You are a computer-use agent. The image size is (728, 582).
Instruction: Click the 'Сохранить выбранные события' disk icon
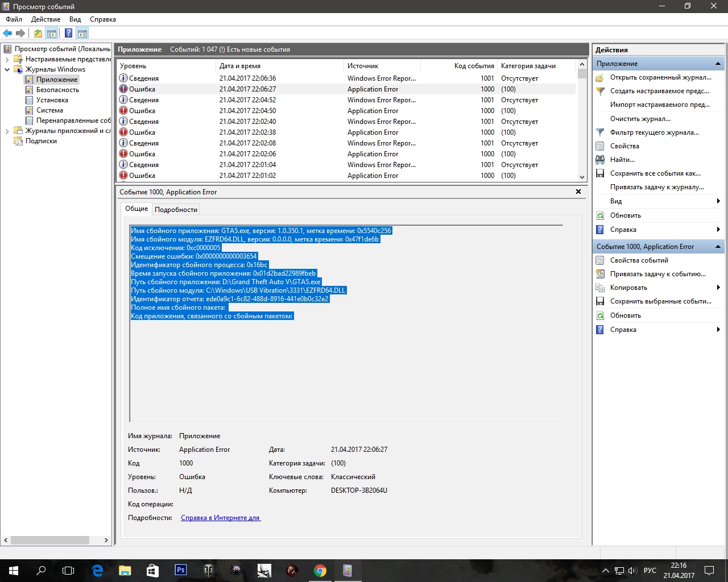(x=600, y=301)
